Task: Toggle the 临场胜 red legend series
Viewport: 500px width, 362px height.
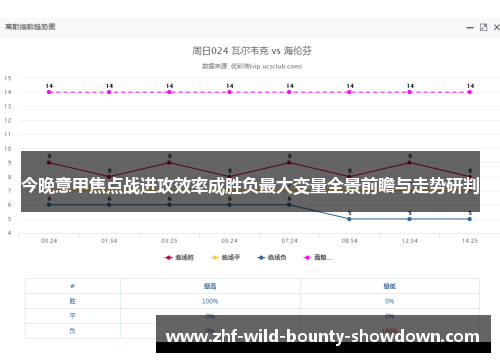Action: pos(179,257)
